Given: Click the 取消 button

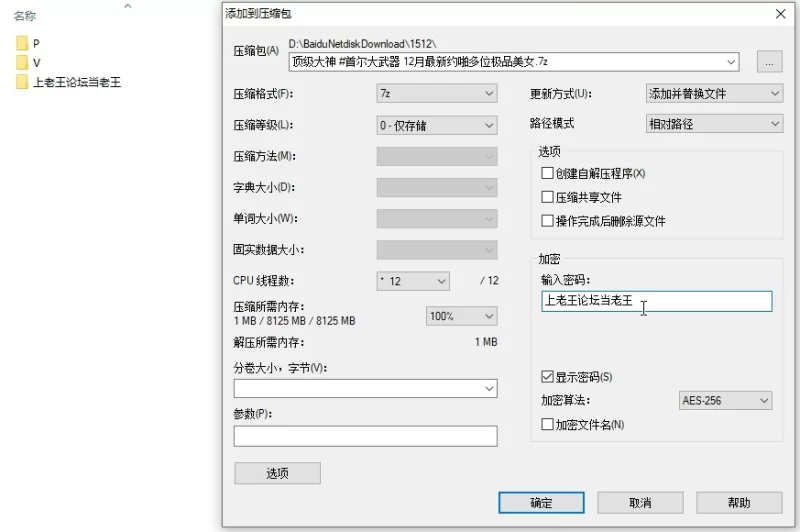Looking at the screenshot, I should click(x=640, y=503).
